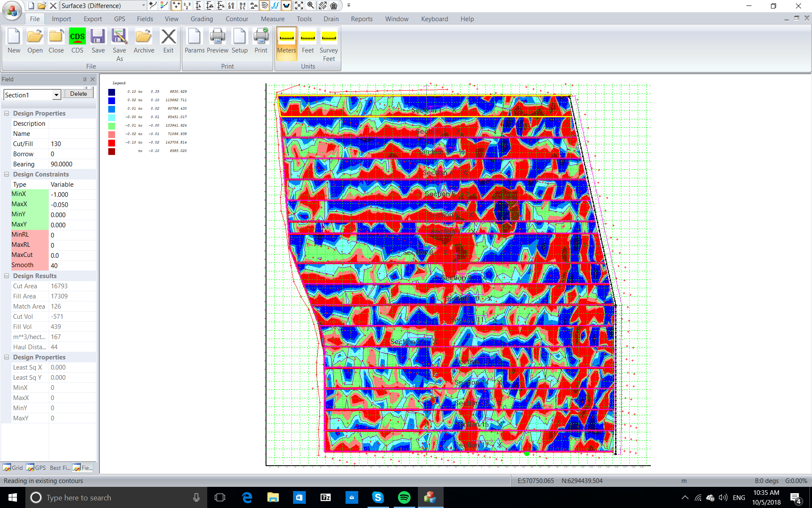The height and width of the screenshot is (508, 812).
Task: Click the Zoom extents icon
Action: 299,6
